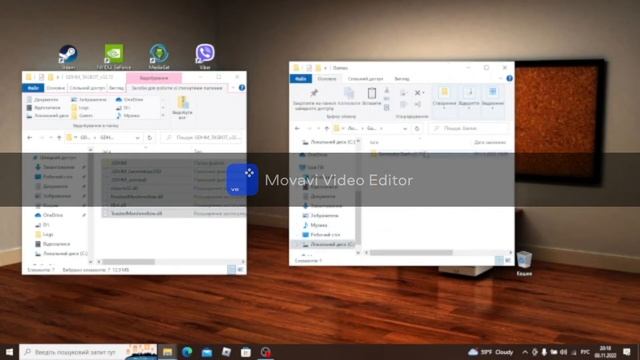
Task: Click the Windows Start button
Action: coord(9,352)
